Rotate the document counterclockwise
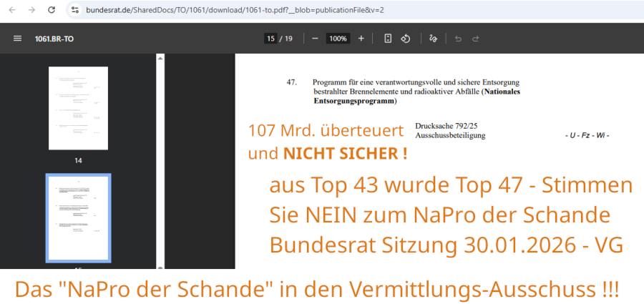The width and height of the screenshot is (644, 304). click(405, 39)
